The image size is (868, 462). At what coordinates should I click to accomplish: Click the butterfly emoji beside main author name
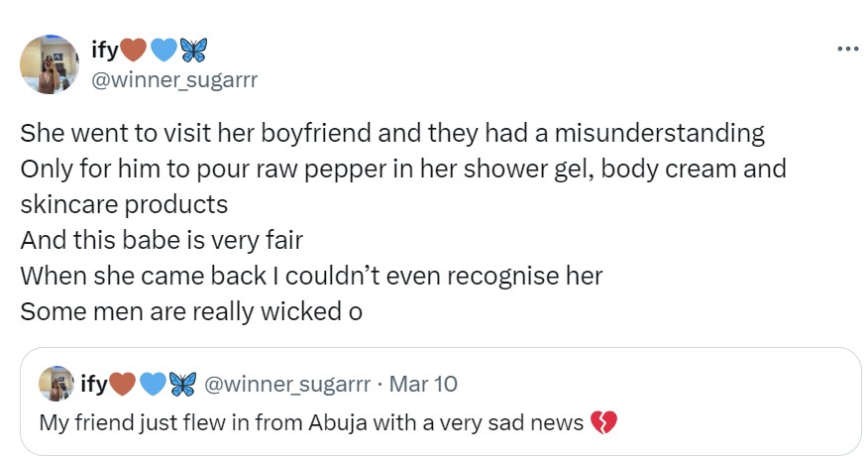coord(191,49)
